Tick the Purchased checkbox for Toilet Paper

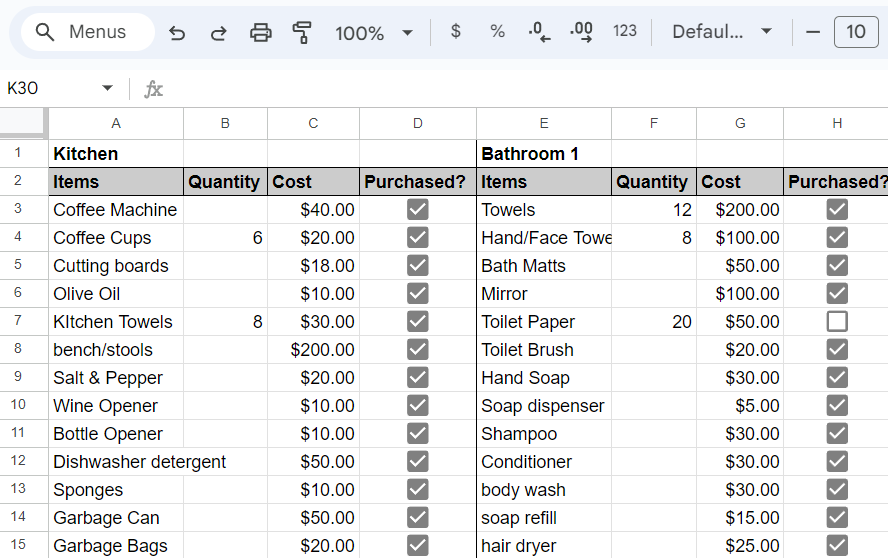[x=837, y=321]
